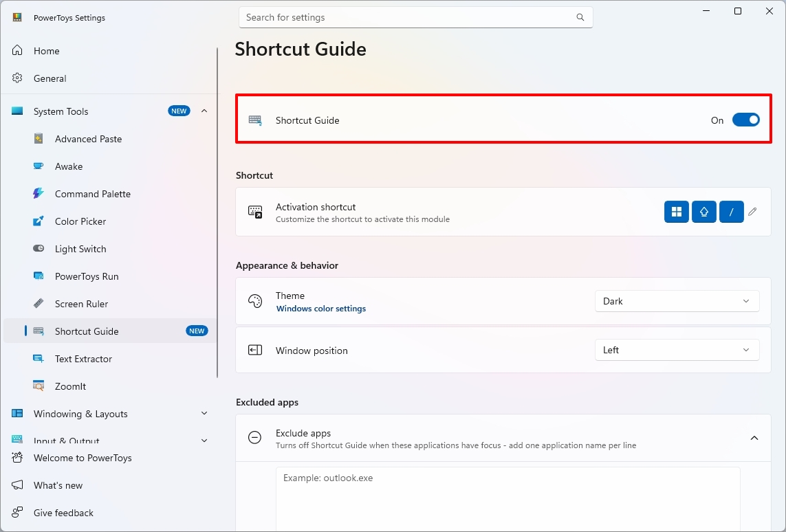
Task: Expand the Input & Output chevron
Action: [x=204, y=441]
